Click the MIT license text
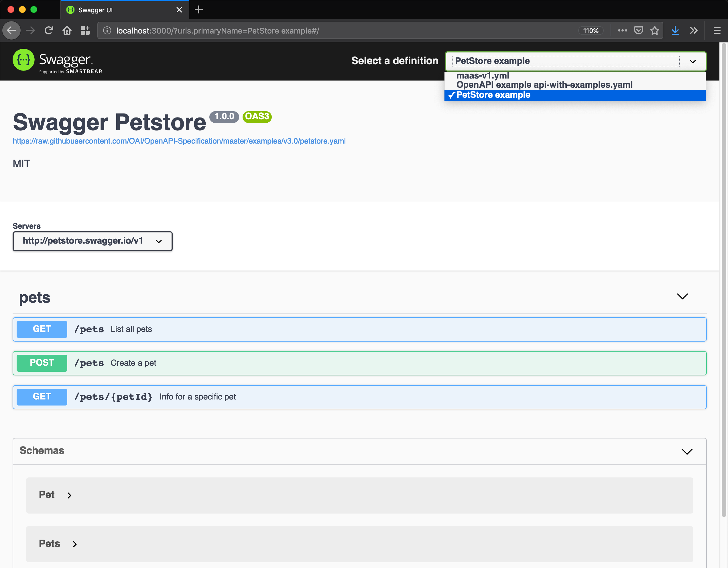Viewport: 728px width, 568px height. (21, 163)
